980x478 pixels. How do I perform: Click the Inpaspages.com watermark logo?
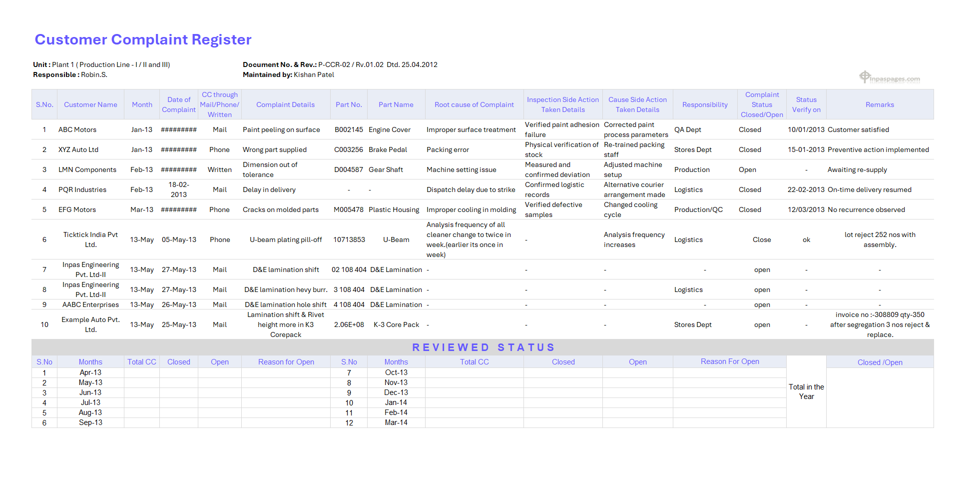(889, 77)
